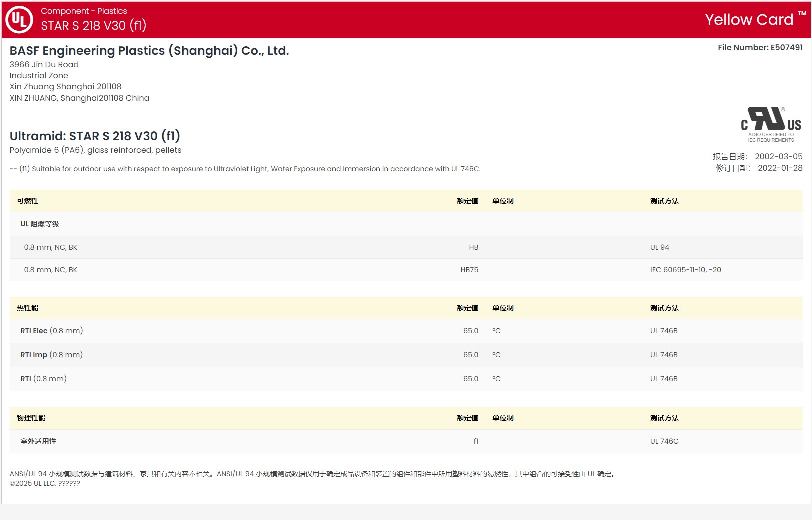This screenshot has width=812, height=520.
Task: Click the cRUus certification mark
Action: 771,124
